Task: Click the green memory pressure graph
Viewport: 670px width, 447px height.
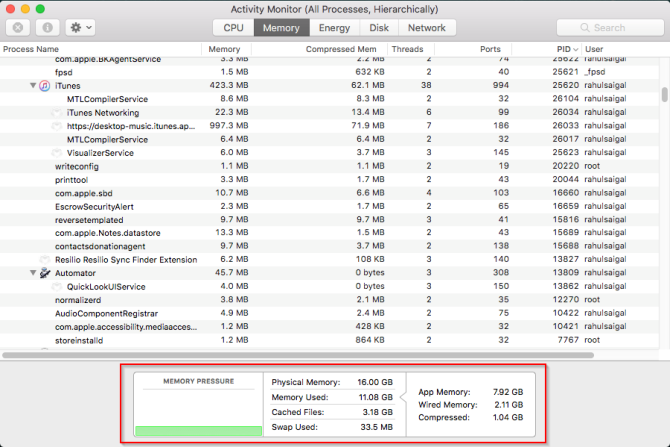Action: 198,431
